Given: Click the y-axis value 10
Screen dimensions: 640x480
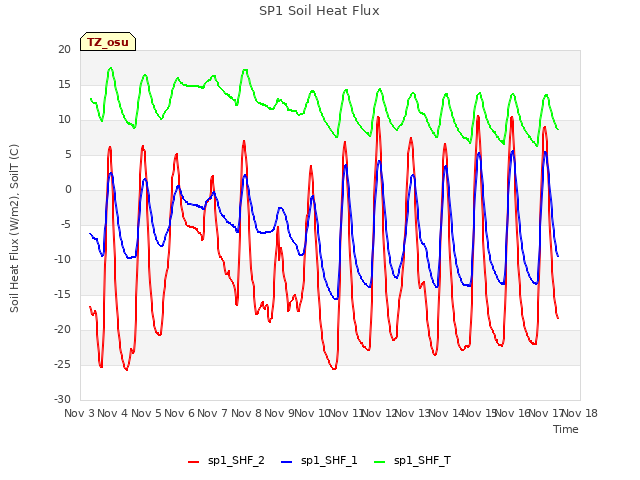Looking at the screenshot, I should [64, 120].
